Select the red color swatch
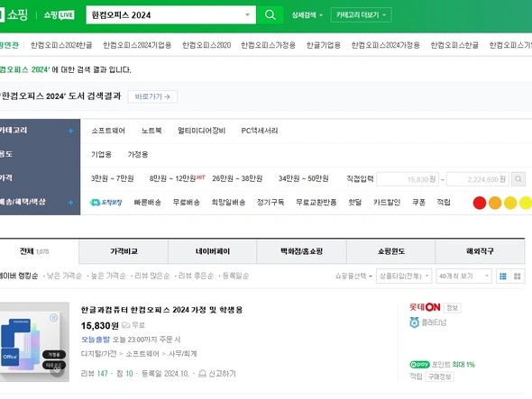 (x=480, y=203)
